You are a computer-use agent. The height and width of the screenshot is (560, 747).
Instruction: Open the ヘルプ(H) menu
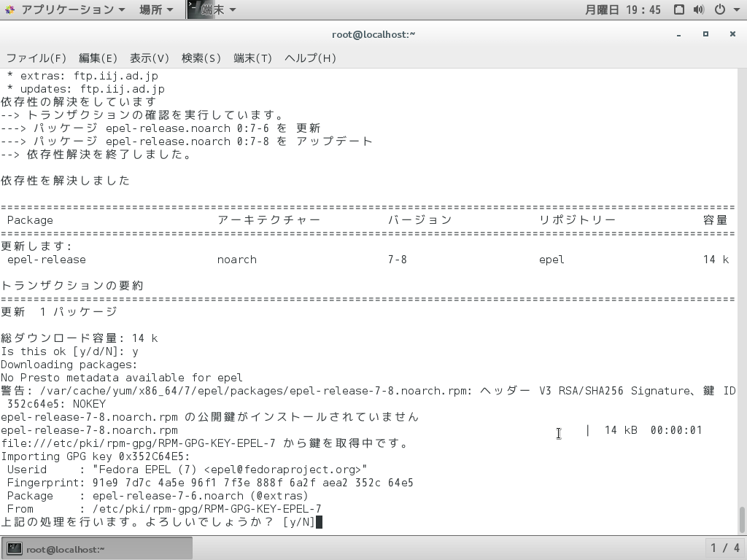point(310,58)
